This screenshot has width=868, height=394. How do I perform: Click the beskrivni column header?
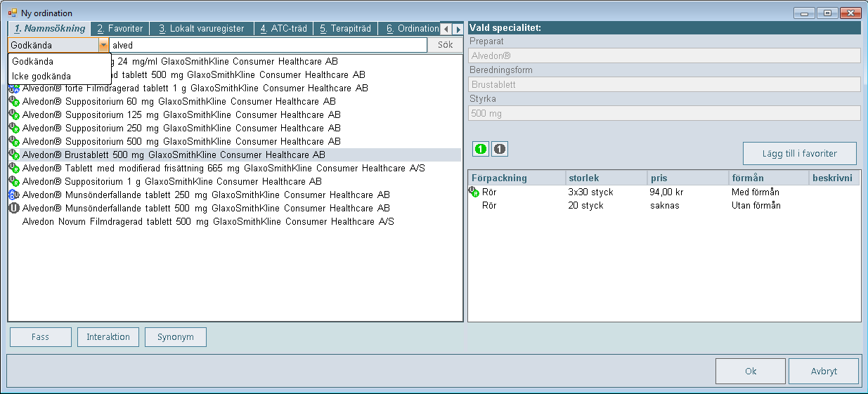[834, 178]
